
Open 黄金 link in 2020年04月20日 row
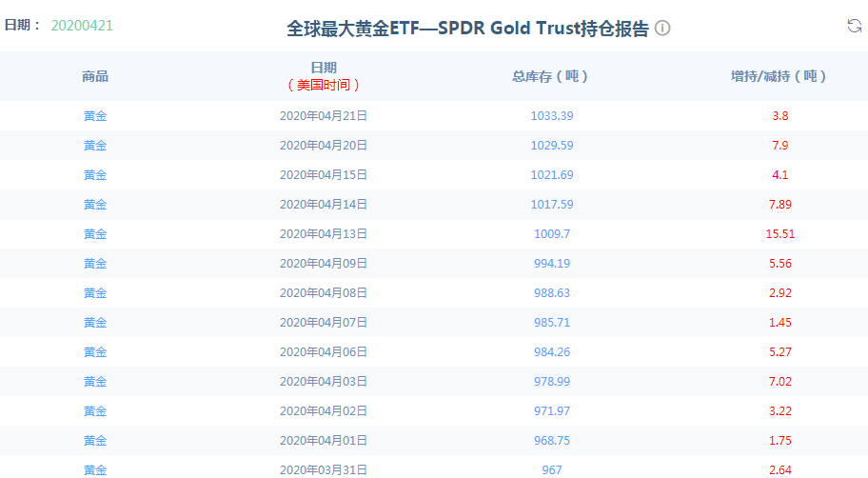click(x=95, y=145)
